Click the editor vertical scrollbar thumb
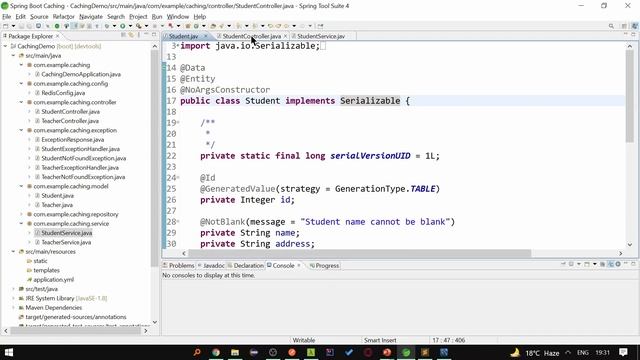Viewport: 640px width, 360px height. coord(629,96)
